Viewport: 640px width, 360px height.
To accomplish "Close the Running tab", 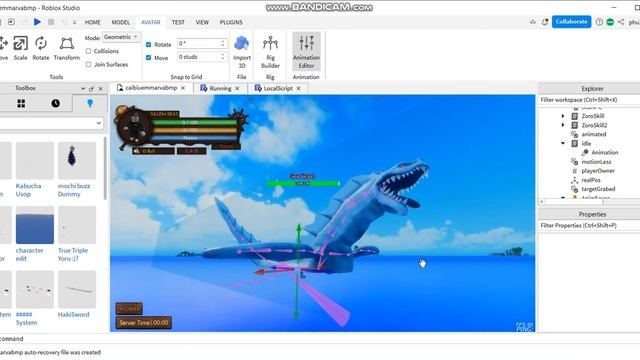I will coord(237,88).
